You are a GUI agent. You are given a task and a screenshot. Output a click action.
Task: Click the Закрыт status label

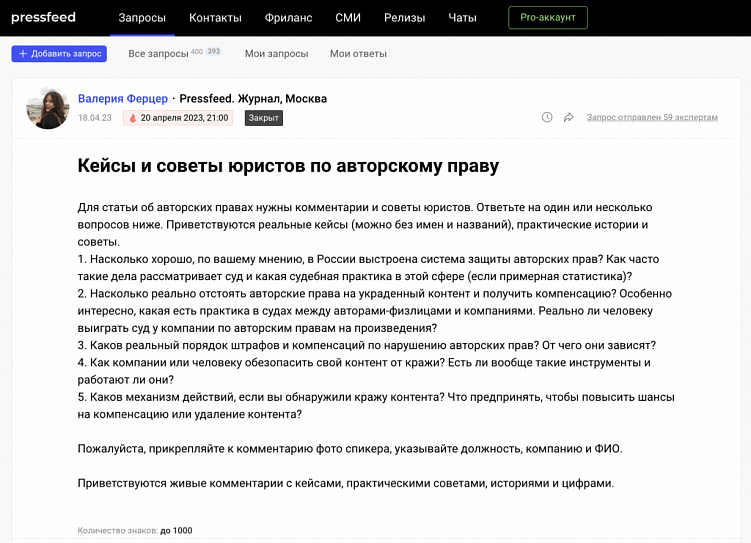264,118
